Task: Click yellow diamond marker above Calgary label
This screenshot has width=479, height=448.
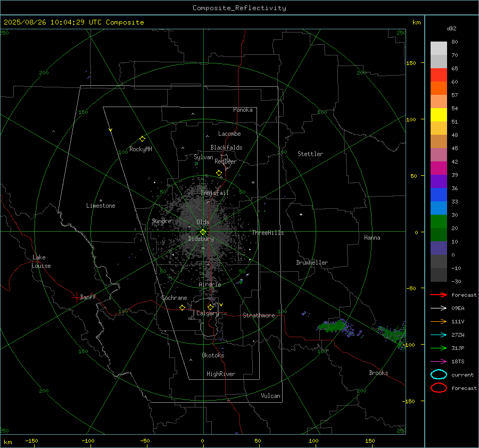Action: pyautogui.click(x=210, y=307)
